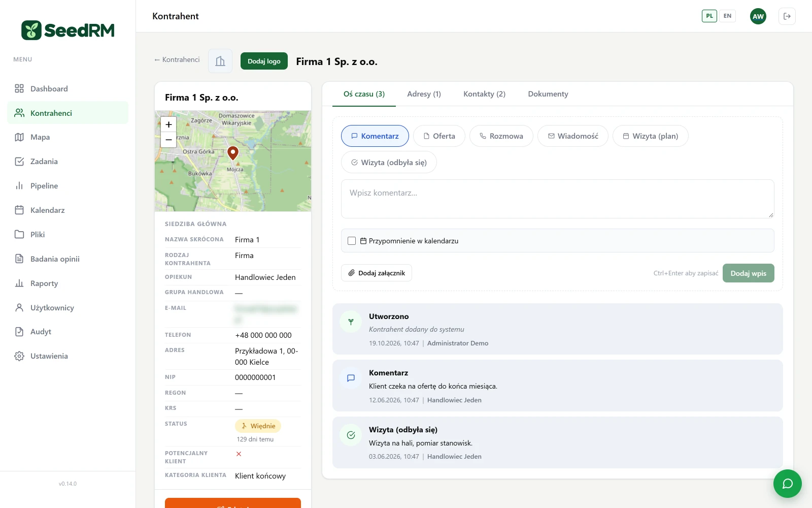The width and height of the screenshot is (812, 508).
Task: Click Dodaj załącznik button
Action: [x=377, y=273]
